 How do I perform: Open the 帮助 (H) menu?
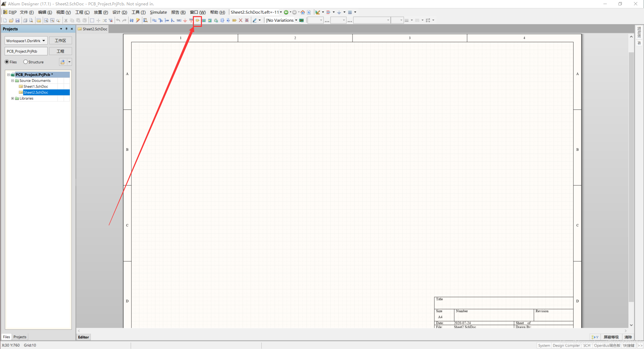pos(218,12)
